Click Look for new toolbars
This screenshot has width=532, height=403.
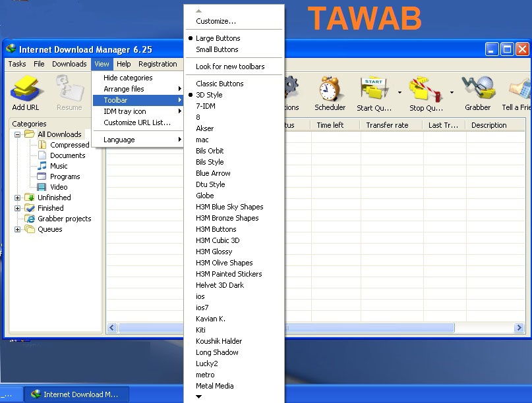pyautogui.click(x=230, y=67)
